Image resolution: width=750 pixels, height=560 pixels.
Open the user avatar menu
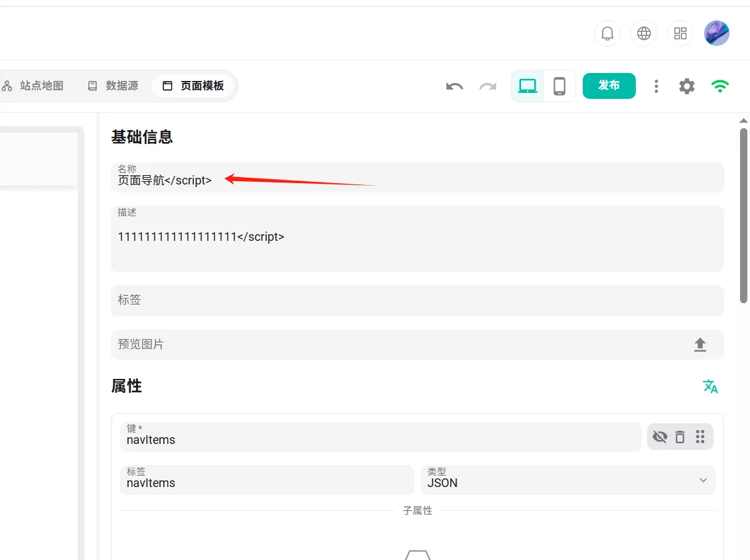716,33
